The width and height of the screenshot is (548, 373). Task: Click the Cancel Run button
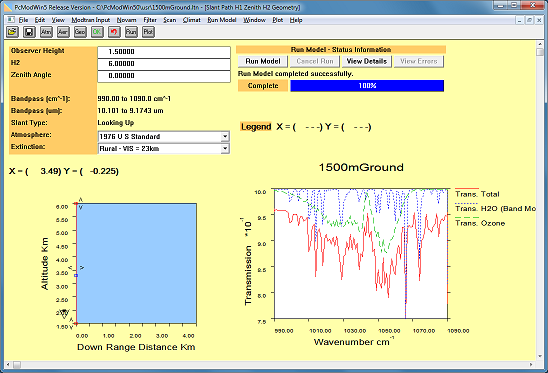pyautogui.click(x=315, y=61)
